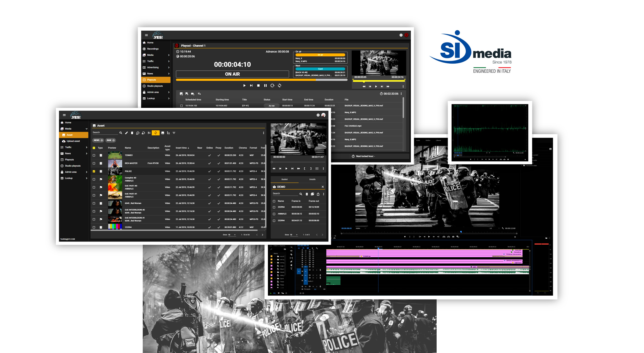This screenshot has height=353, width=644.
Task: Click the resync arrows icon in Playout controls
Action: (x=279, y=85)
